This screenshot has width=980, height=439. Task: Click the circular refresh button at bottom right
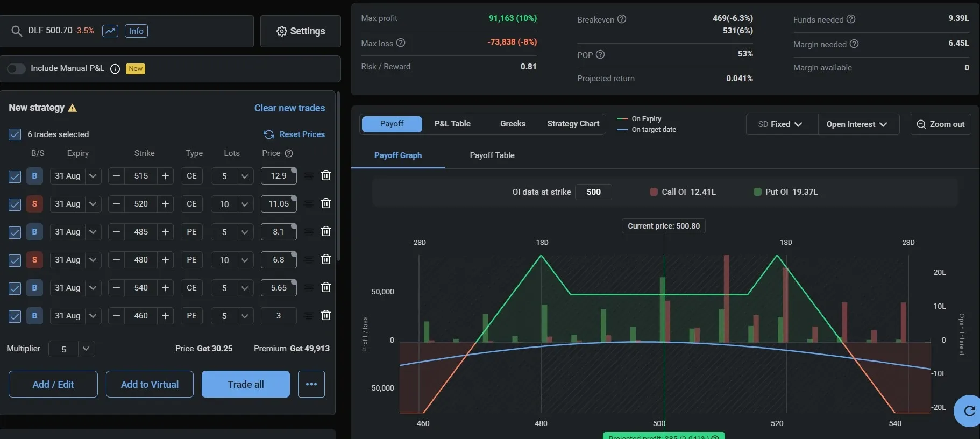coord(968,411)
